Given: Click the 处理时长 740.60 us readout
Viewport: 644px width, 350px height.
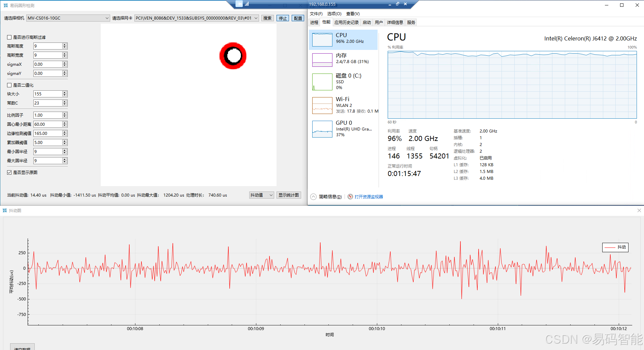Looking at the screenshot, I should pos(206,195).
